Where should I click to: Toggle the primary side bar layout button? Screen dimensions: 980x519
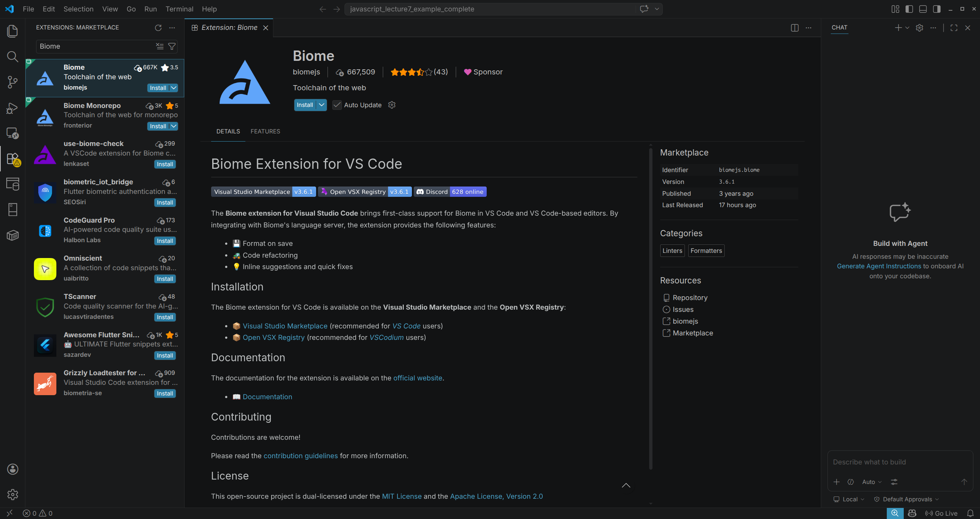click(909, 9)
